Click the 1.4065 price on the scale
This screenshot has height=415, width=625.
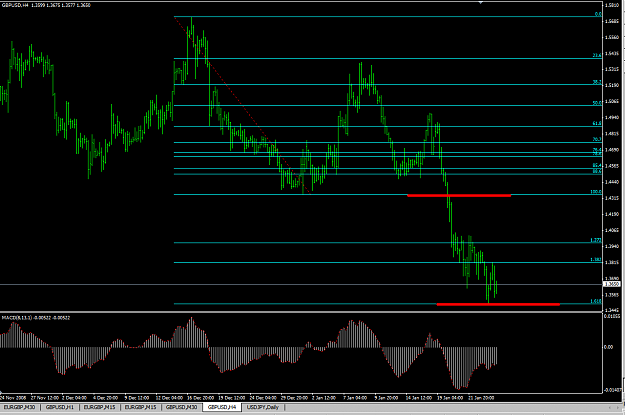pyautogui.click(x=612, y=230)
